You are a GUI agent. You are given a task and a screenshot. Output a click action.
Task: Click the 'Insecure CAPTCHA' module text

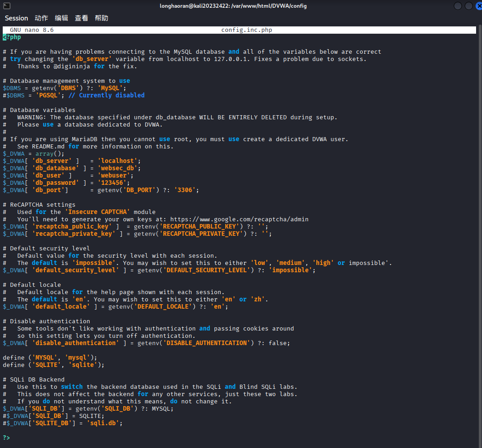97,212
